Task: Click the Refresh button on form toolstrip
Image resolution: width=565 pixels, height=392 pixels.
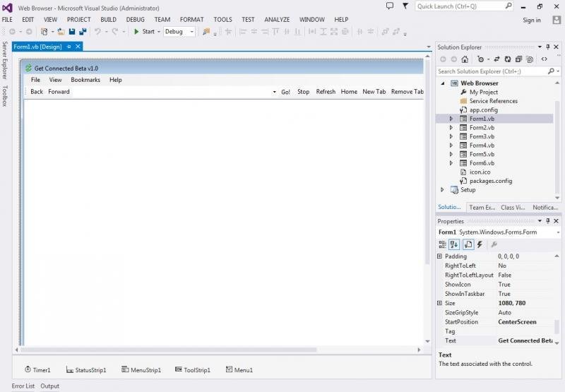Action: pyautogui.click(x=326, y=92)
